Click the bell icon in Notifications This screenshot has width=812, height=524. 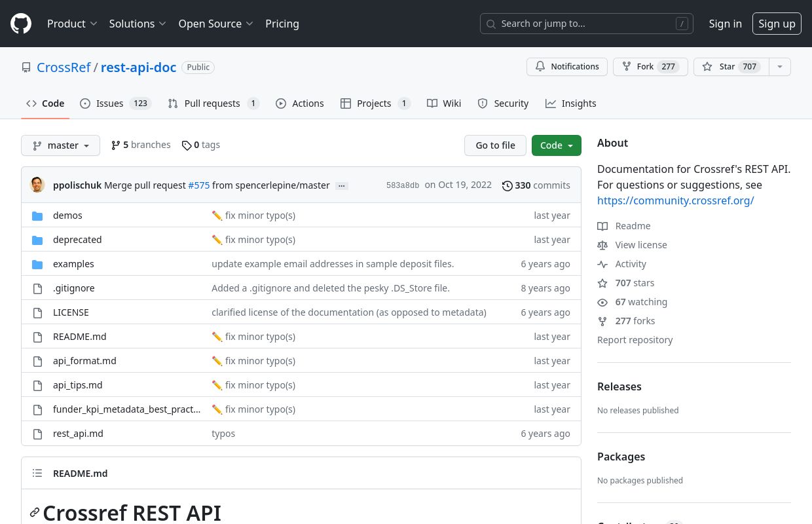point(540,67)
